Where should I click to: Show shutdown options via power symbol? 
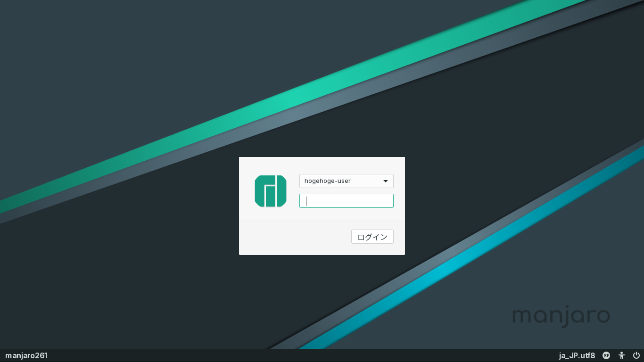[636, 355]
